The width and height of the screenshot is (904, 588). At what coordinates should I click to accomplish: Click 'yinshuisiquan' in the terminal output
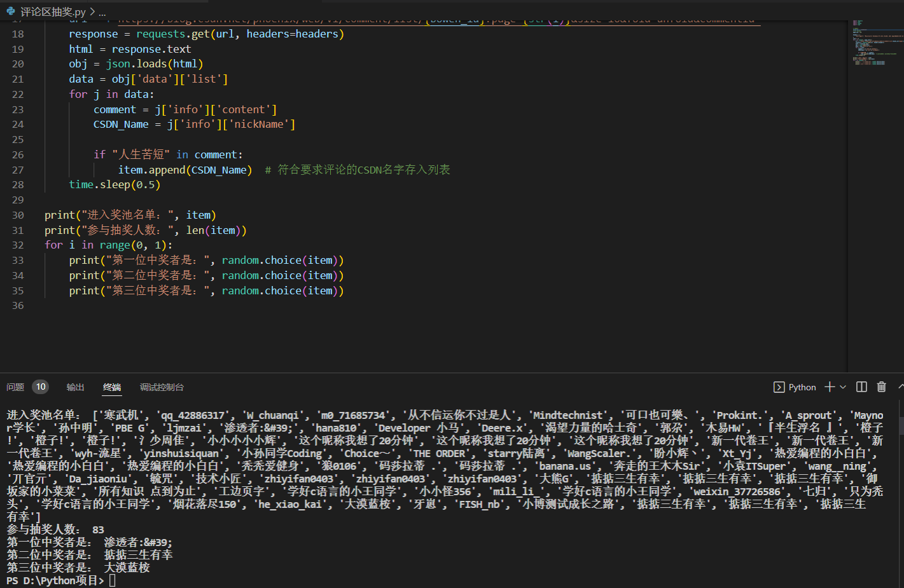point(181,453)
